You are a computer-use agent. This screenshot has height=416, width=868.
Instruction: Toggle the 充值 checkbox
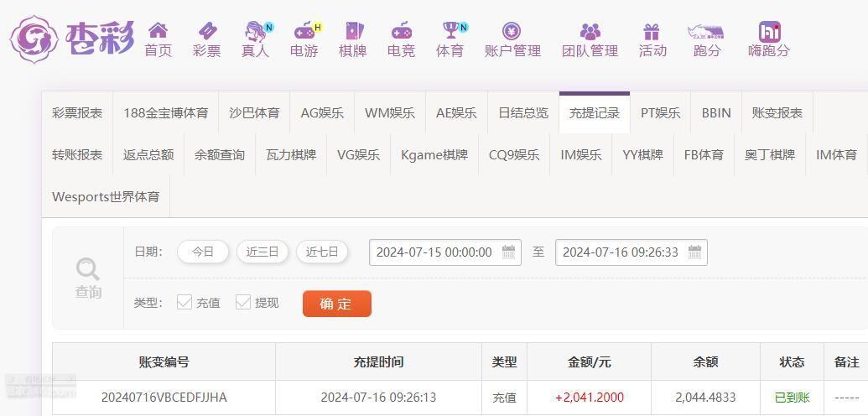click(185, 302)
